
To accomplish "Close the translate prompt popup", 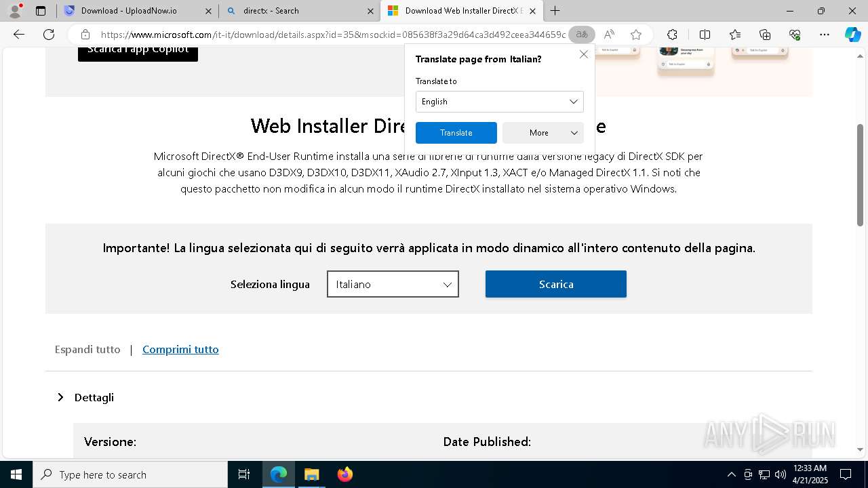I will (583, 54).
